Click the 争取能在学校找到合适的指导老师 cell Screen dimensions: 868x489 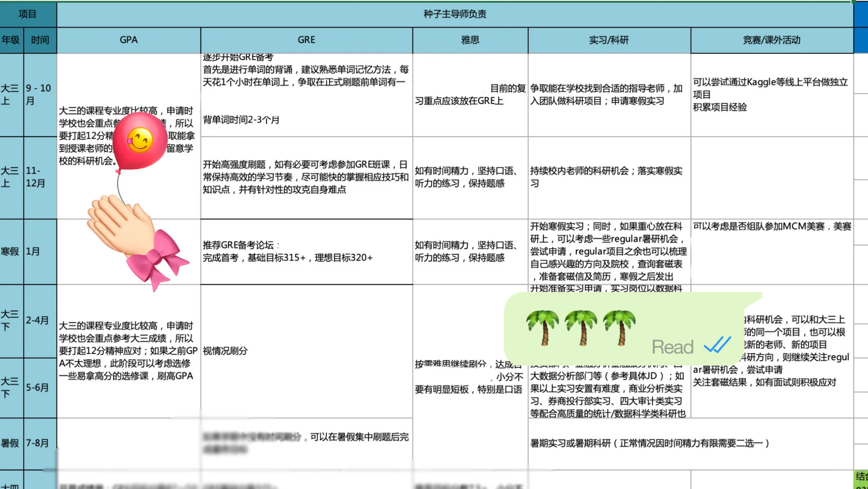(609, 95)
